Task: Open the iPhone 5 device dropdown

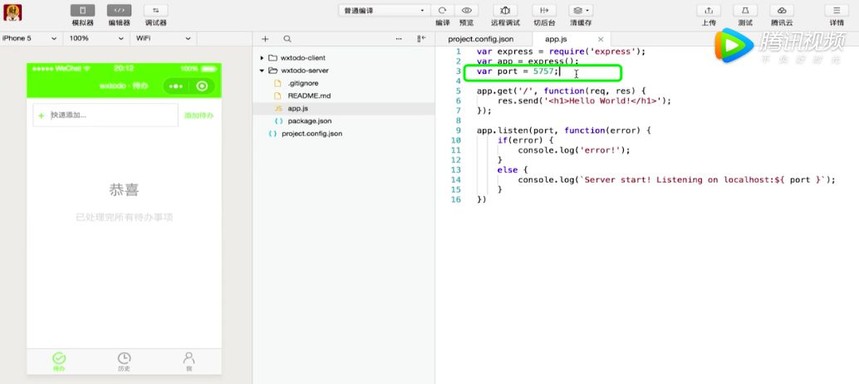Action: (x=30, y=38)
